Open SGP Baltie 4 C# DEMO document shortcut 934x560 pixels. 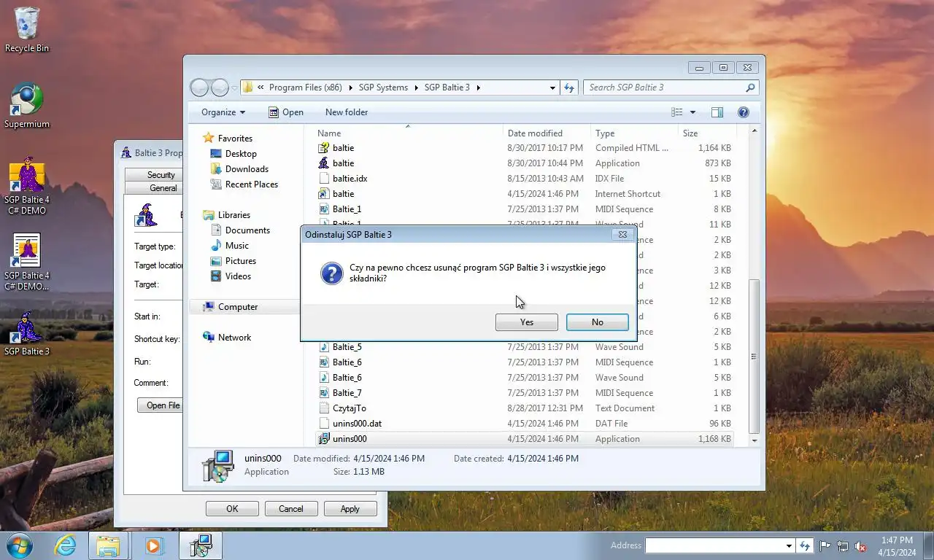(x=27, y=262)
